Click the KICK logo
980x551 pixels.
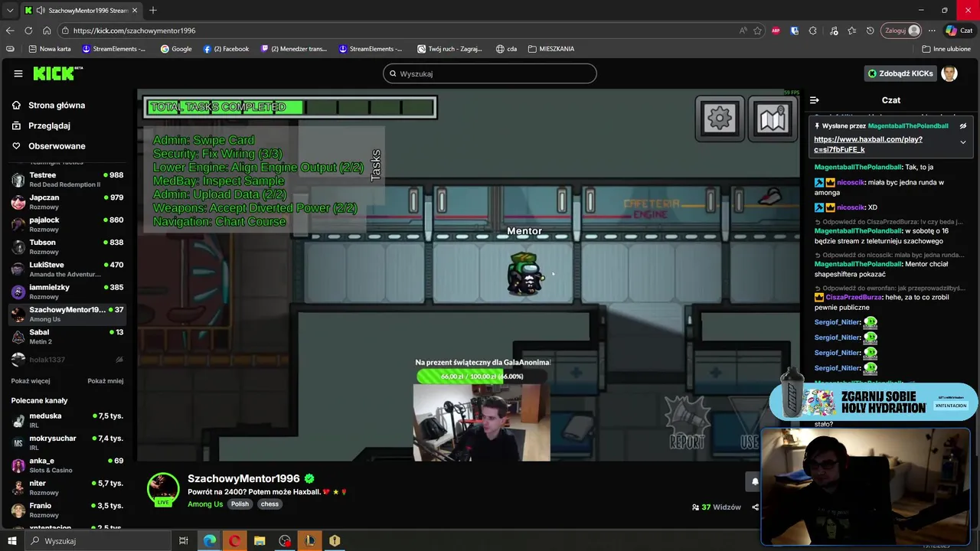pyautogui.click(x=57, y=73)
